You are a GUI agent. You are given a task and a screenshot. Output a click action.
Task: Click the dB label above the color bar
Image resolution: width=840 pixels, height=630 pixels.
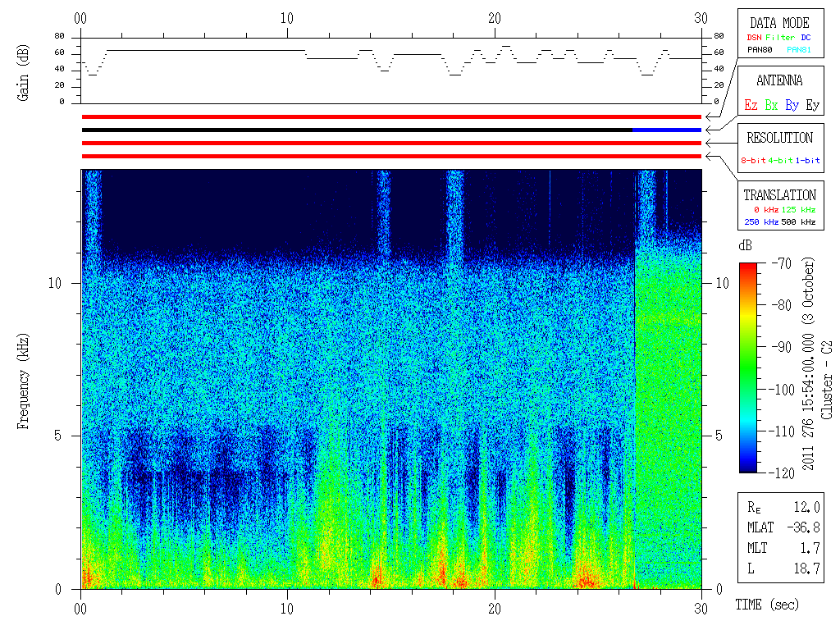click(745, 245)
